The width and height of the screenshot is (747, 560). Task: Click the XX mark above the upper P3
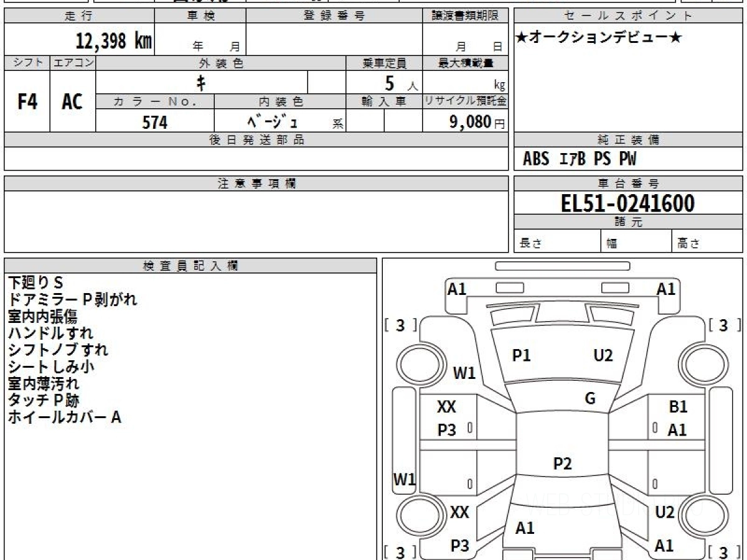pos(446,407)
